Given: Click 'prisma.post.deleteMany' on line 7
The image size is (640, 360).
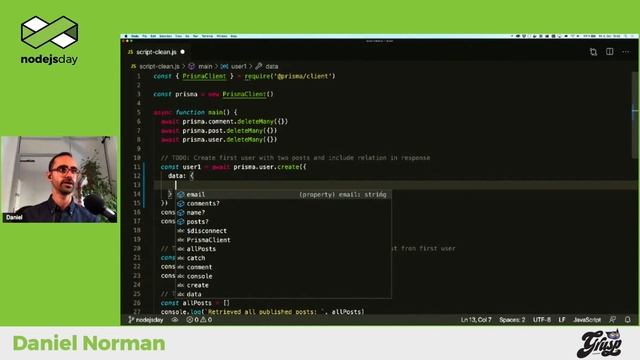Looking at the screenshot, I should pyautogui.click(x=222, y=131).
